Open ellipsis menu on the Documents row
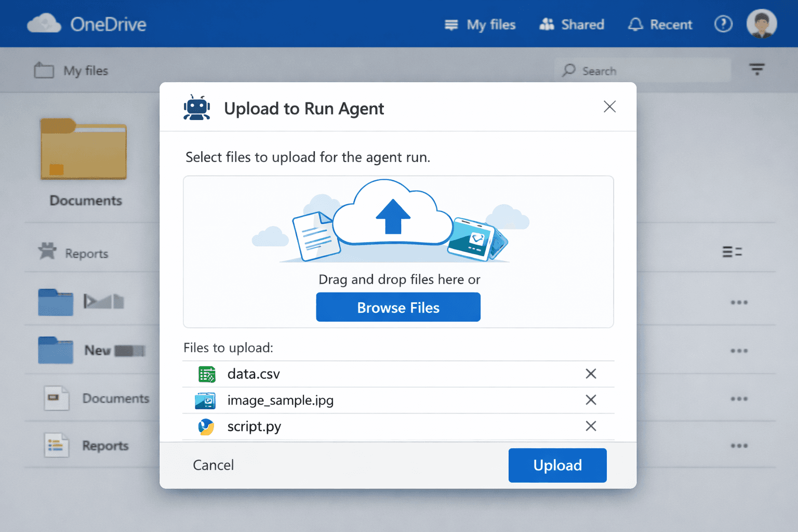 tap(738, 398)
